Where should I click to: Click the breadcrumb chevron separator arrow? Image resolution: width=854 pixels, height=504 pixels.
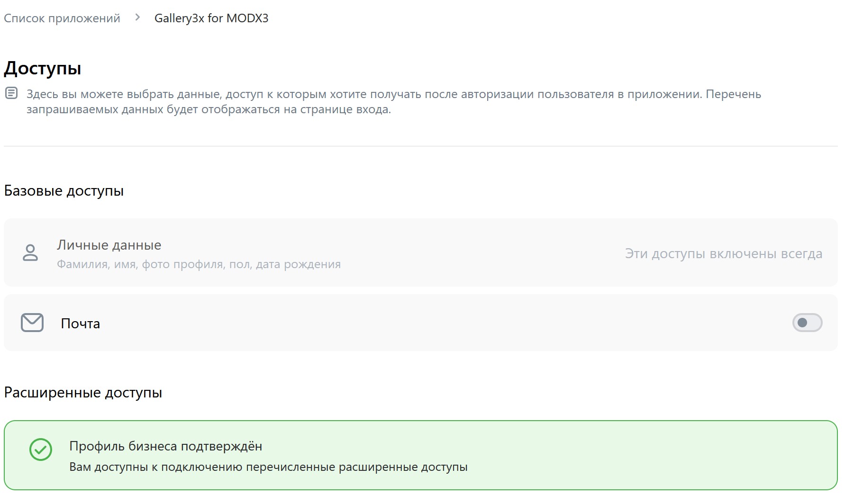137,18
